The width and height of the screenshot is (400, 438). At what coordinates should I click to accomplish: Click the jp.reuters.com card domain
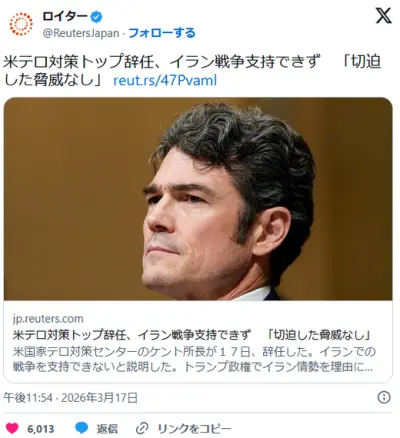[x=48, y=319]
